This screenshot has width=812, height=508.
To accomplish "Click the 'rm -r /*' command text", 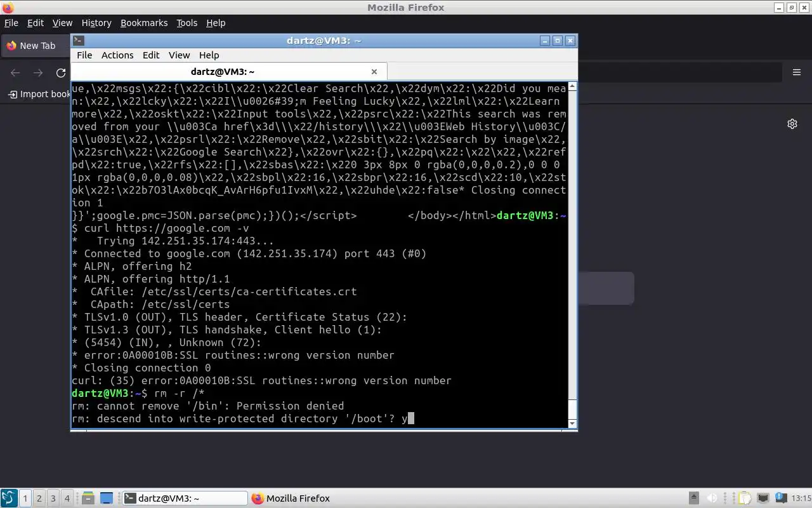I will click(179, 393).
